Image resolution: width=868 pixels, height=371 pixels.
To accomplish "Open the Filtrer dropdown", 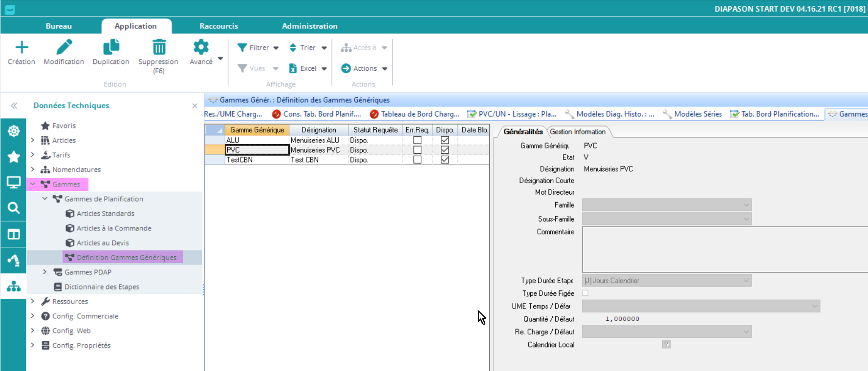I will [258, 48].
